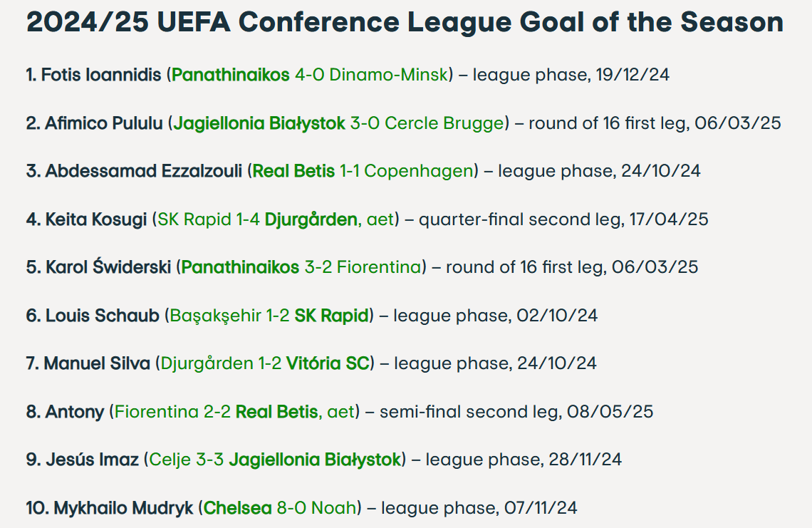The width and height of the screenshot is (812, 528).
Task: Click the Chelsea 8-0 Noah match link
Action: 280,508
